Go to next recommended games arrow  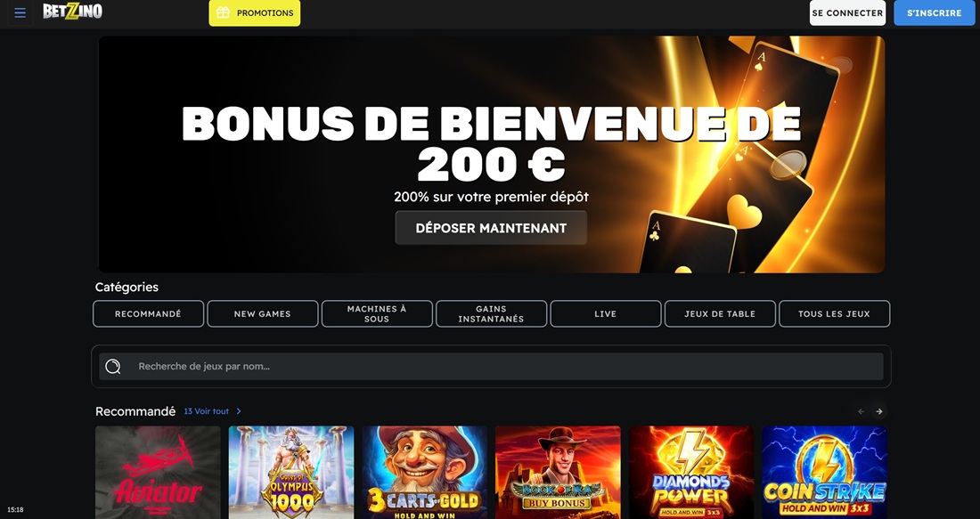coord(878,411)
